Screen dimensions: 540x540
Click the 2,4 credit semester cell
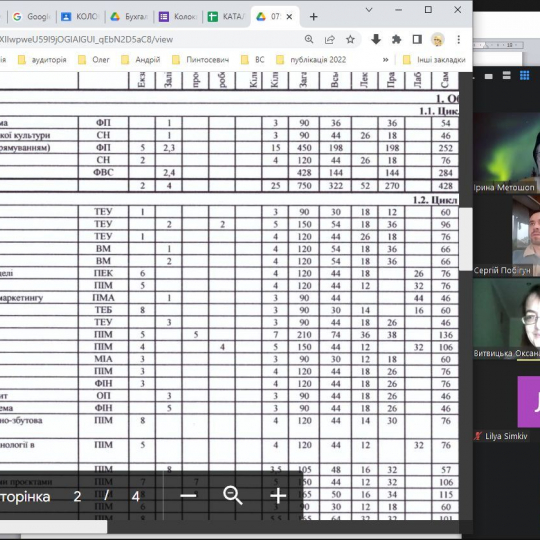[x=169, y=173]
